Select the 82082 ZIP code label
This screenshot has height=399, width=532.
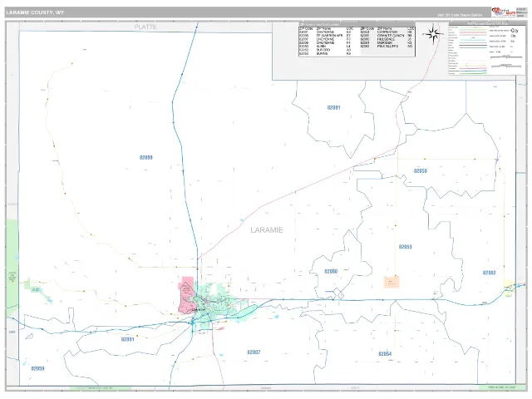pyautogui.click(x=489, y=273)
